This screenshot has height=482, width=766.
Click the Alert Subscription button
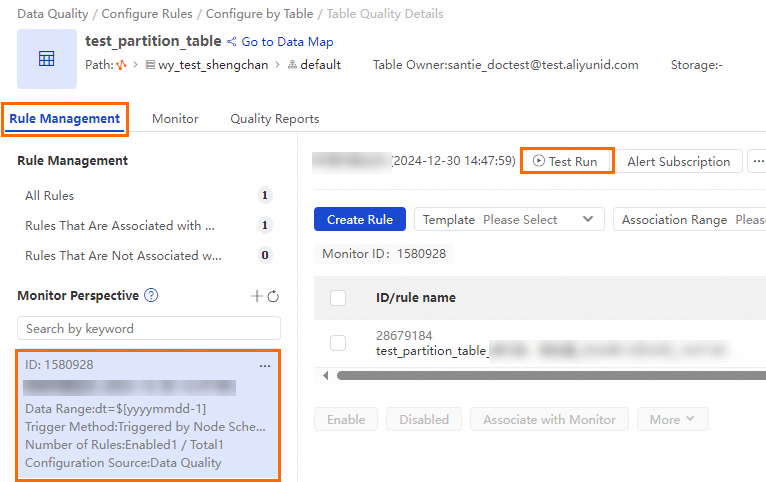(679, 161)
